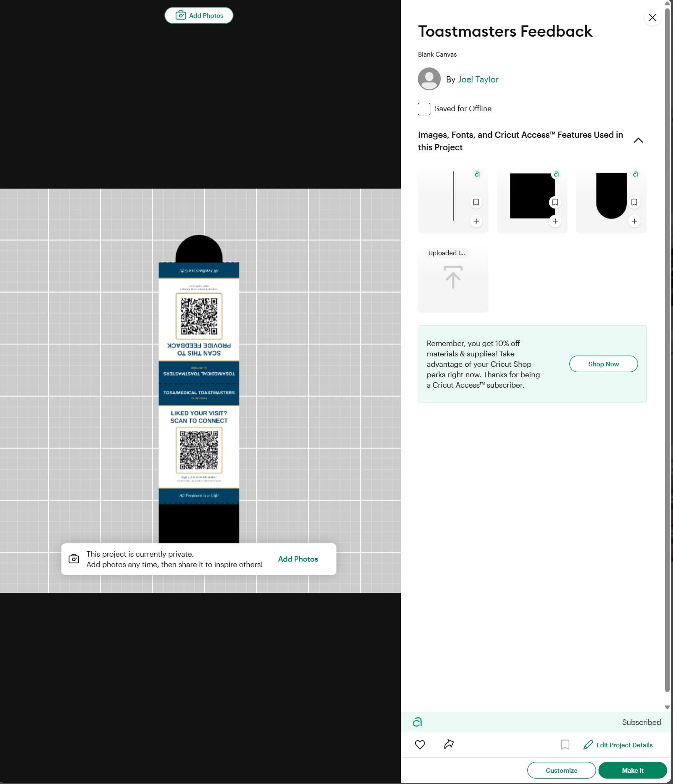Open Joel Taylor's profile link
Image resolution: width=673 pixels, height=784 pixels.
click(x=478, y=80)
